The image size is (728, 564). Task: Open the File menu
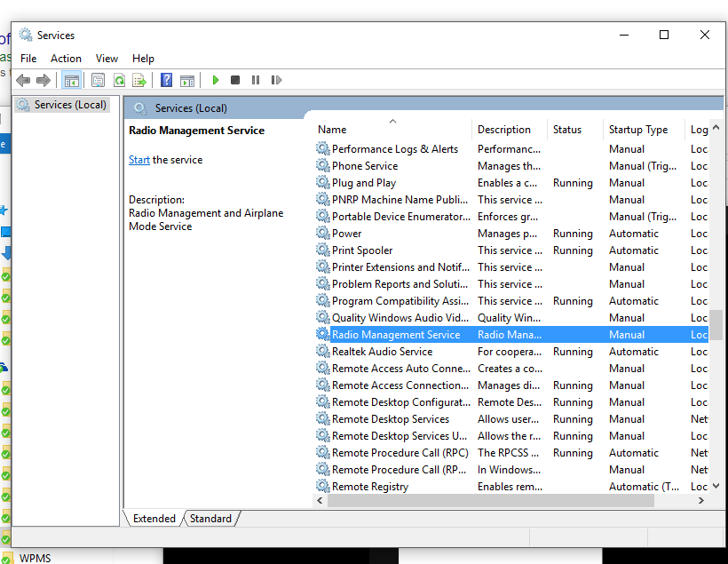point(28,59)
